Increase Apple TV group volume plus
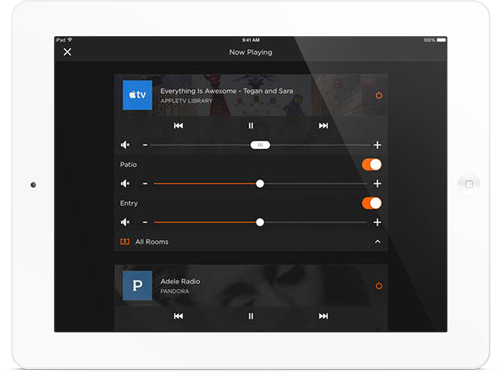The width and height of the screenshot is (500, 372). tap(377, 145)
